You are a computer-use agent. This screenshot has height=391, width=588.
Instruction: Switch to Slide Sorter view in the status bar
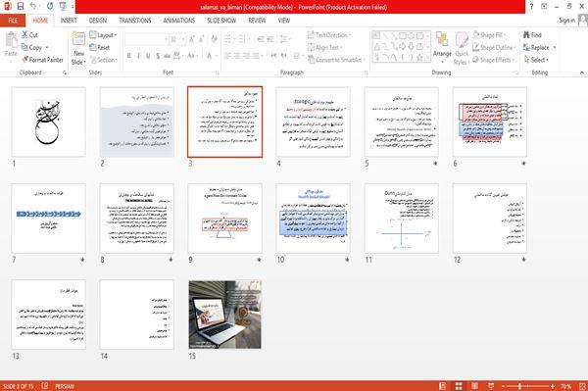point(459,386)
